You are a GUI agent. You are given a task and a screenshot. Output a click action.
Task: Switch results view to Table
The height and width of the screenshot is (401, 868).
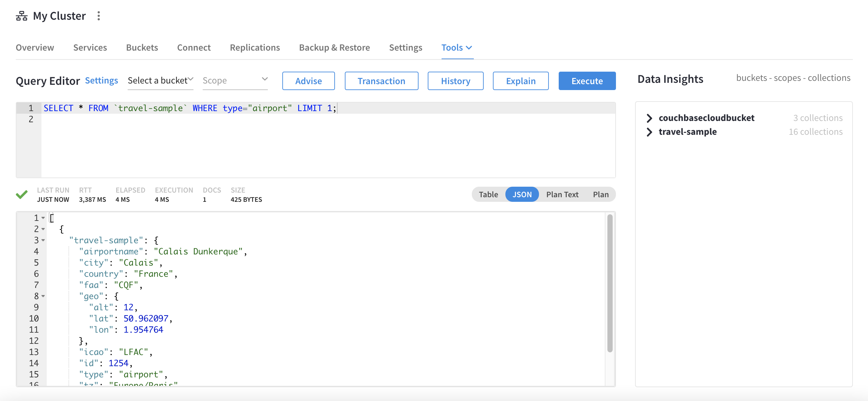click(488, 195)
